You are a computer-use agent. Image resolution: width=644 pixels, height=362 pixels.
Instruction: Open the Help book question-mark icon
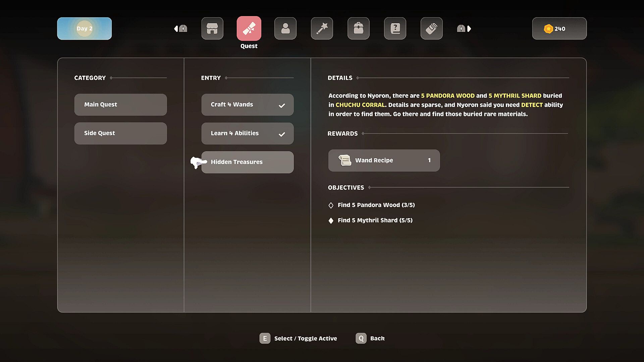(x=395, y=28)
